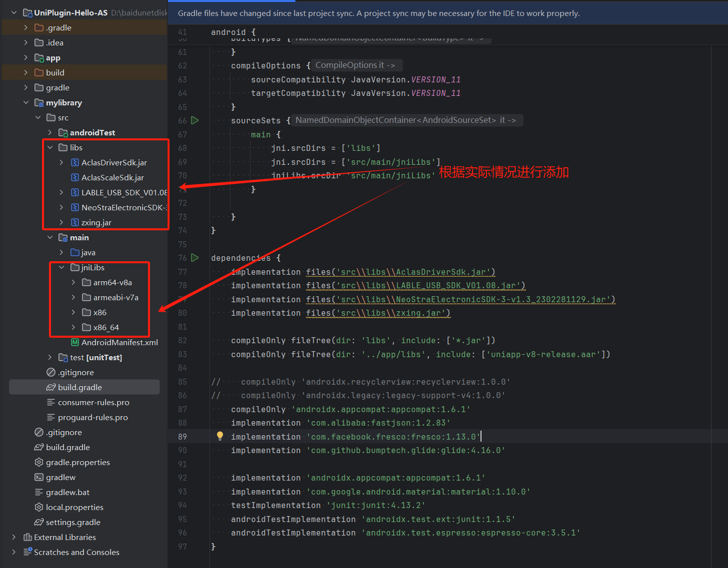
Task: Select the AclasScaleSdk.jar file icon
Action: point(75,177)
